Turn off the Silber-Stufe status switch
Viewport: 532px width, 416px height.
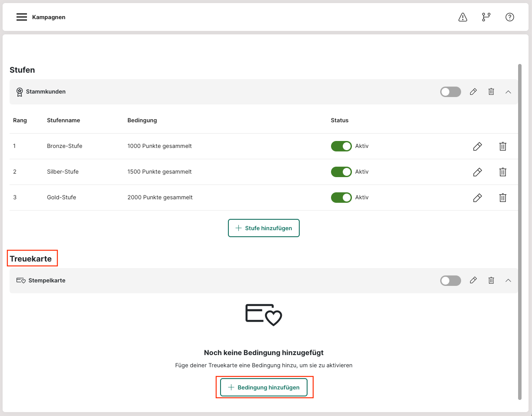[341, 172]
